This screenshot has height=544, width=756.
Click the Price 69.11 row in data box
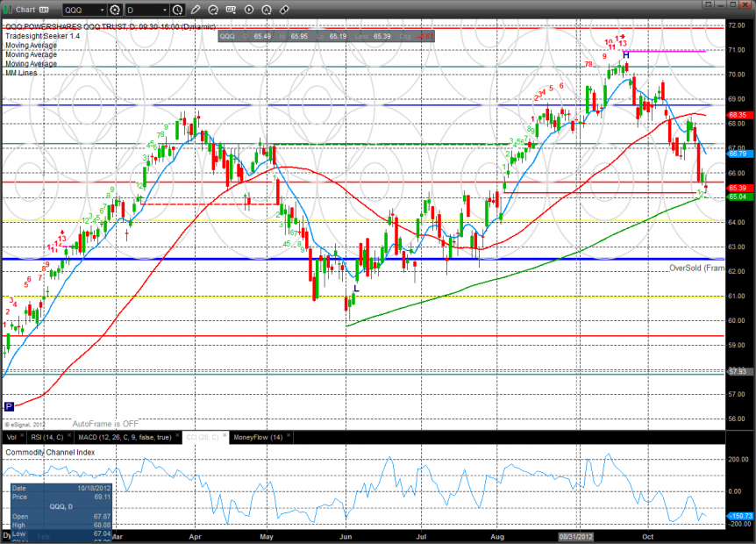(x=61, y=497)
